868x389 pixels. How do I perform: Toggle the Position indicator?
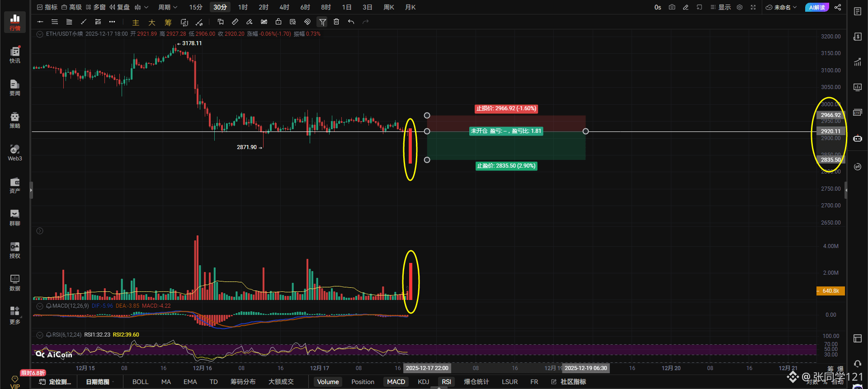tap(363, 382)
